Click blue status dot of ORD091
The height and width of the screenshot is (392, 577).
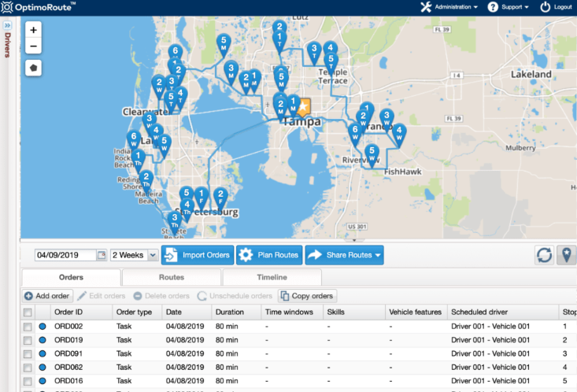point(43,353)
